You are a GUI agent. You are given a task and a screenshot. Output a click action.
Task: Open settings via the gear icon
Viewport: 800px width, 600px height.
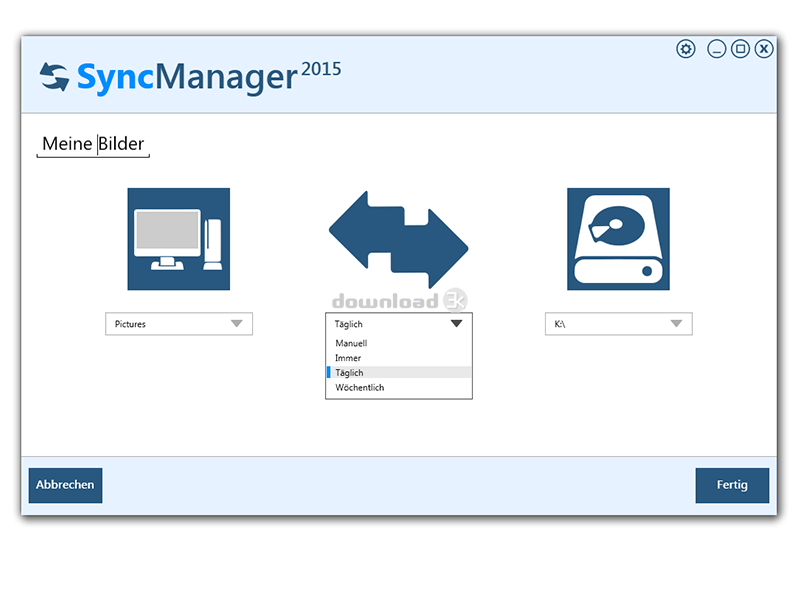pyautogui.click(x=686, y=49)
